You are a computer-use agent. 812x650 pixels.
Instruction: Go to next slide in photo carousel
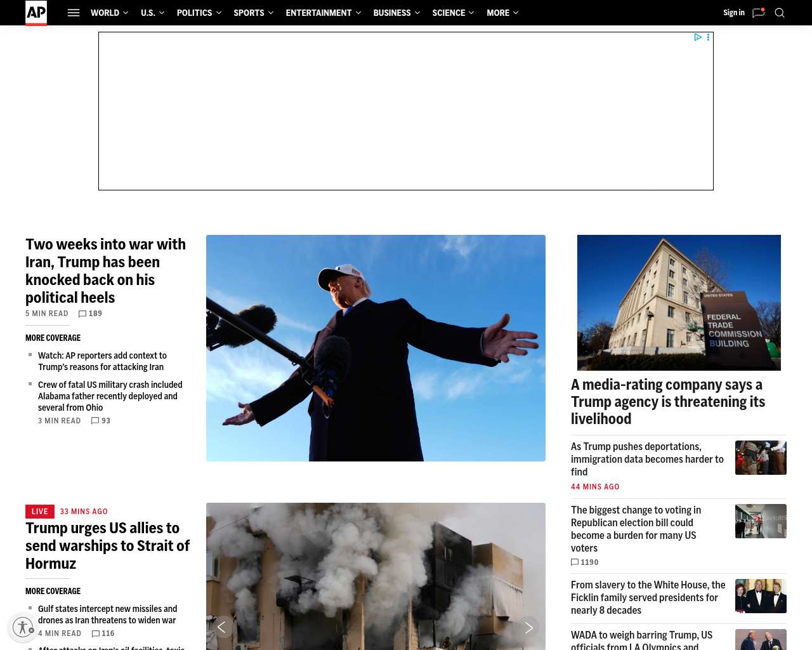[x=529, y=627]
